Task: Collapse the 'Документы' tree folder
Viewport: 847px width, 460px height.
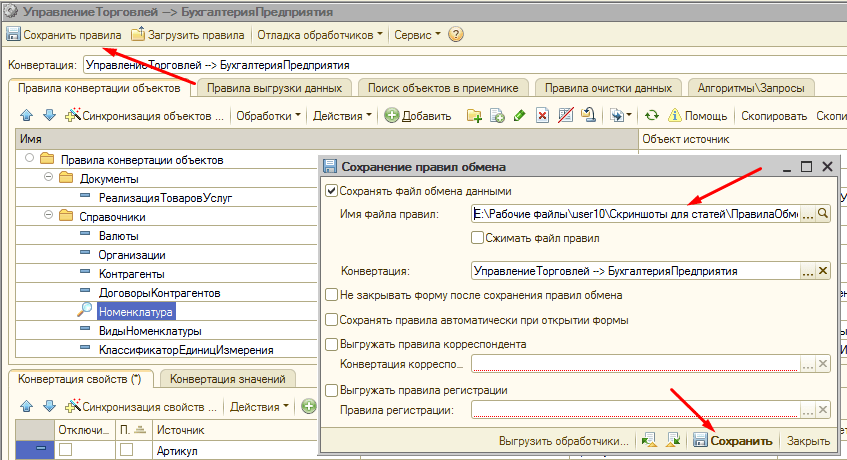Action: click(48, 177)
